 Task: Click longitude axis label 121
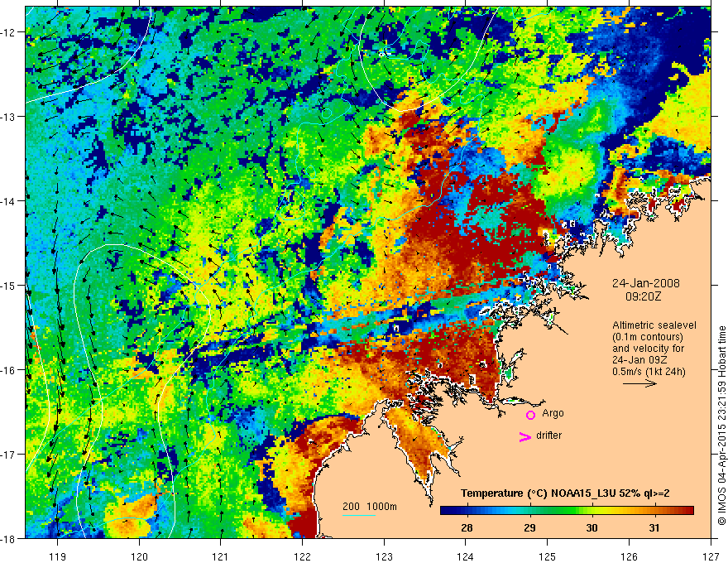(x=221, y=556)
